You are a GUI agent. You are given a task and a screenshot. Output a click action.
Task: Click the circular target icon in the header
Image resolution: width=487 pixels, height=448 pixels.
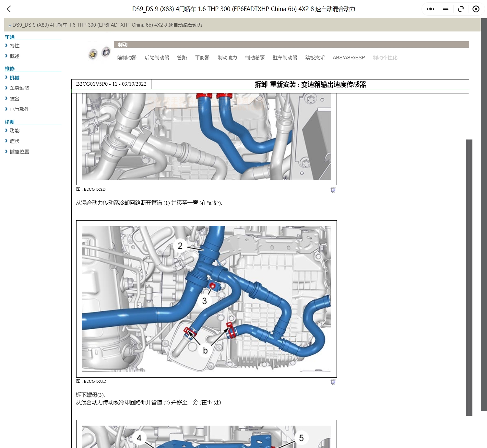click(x=476, y=9)
